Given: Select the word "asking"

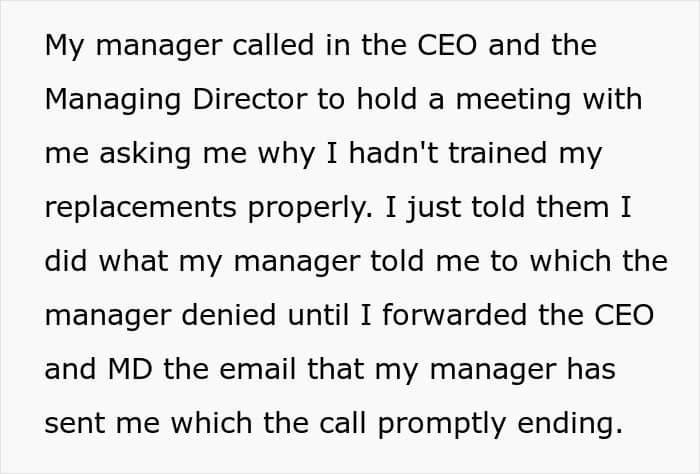Looking at the screenshot, I should 146,155.
